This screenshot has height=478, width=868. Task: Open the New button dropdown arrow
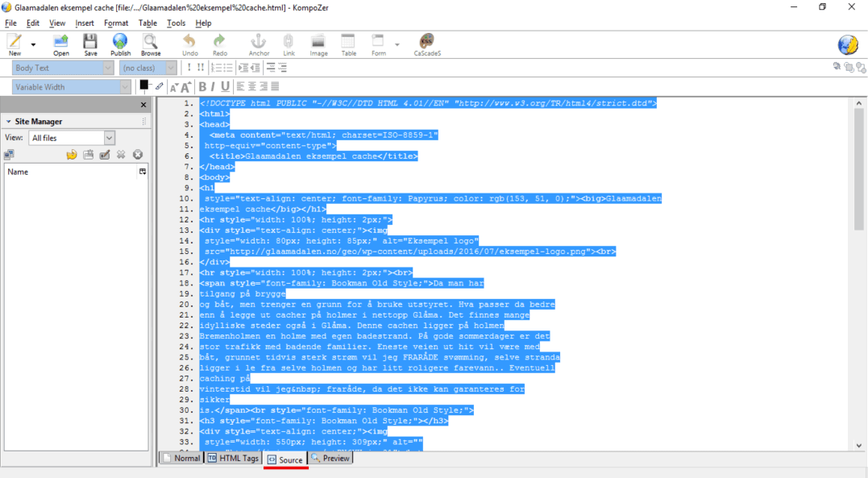(x=33, y=44)
